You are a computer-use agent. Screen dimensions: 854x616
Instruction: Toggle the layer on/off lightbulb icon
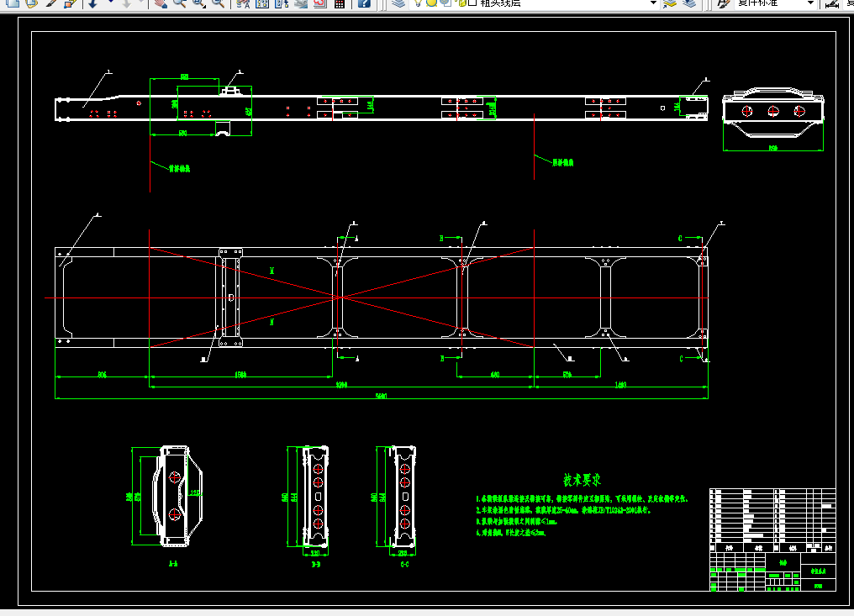coord(418,3)
